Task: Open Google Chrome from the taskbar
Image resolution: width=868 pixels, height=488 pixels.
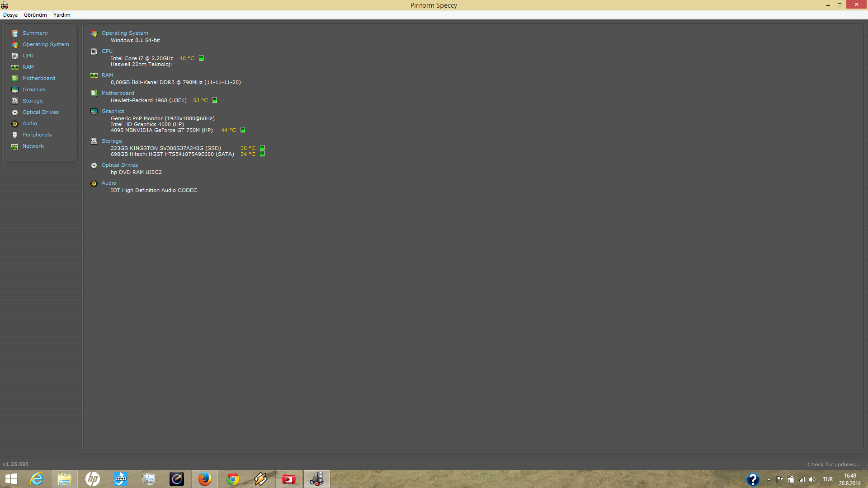Action: coord(233,479)
